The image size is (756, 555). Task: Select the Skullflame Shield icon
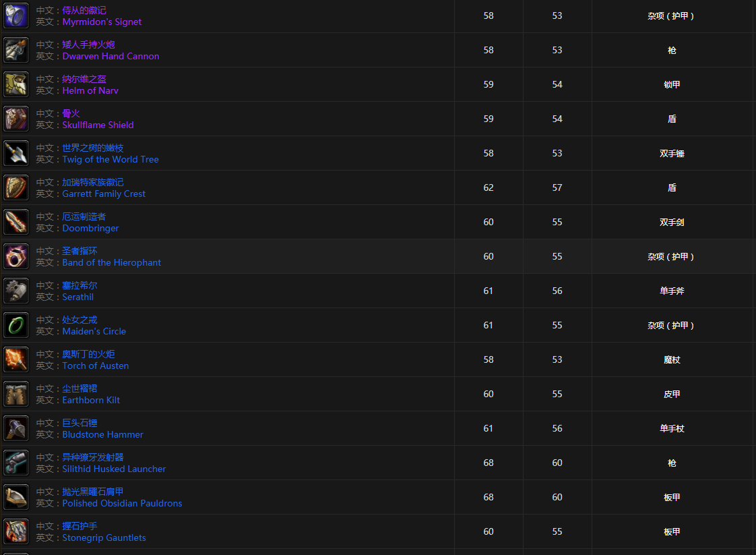pos(16,119)
